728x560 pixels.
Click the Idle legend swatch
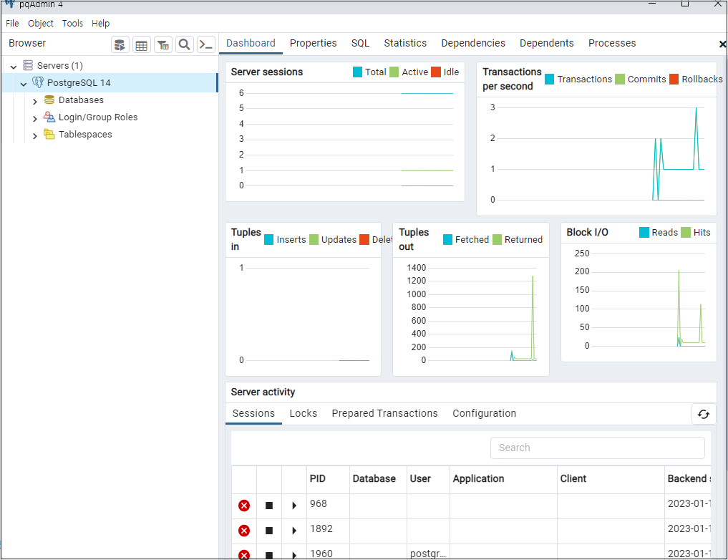point(436,72)
